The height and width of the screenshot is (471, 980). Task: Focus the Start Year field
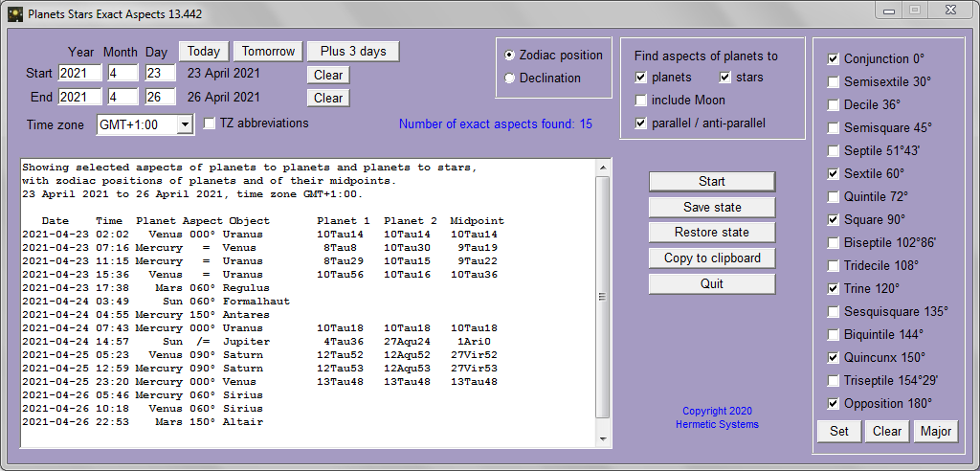80,73
